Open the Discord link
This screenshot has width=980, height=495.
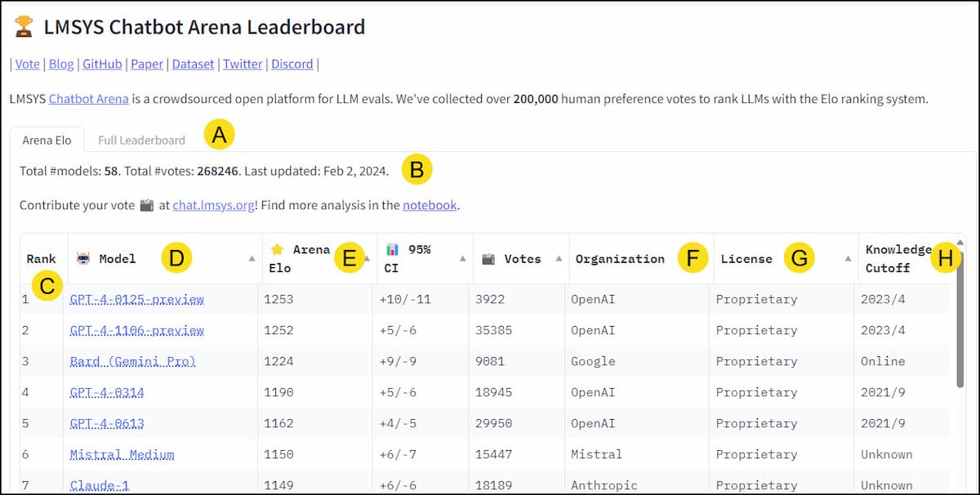coord(292,64)
